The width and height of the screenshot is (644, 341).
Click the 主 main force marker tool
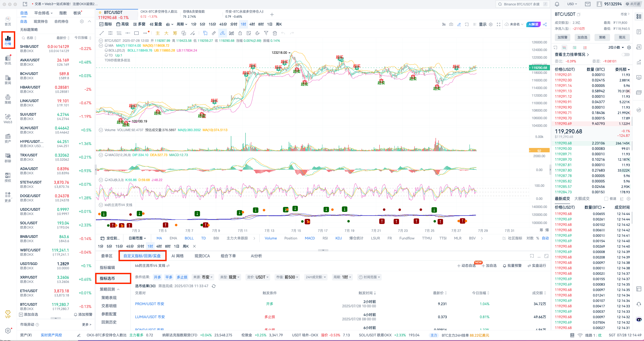coord(158,33)
